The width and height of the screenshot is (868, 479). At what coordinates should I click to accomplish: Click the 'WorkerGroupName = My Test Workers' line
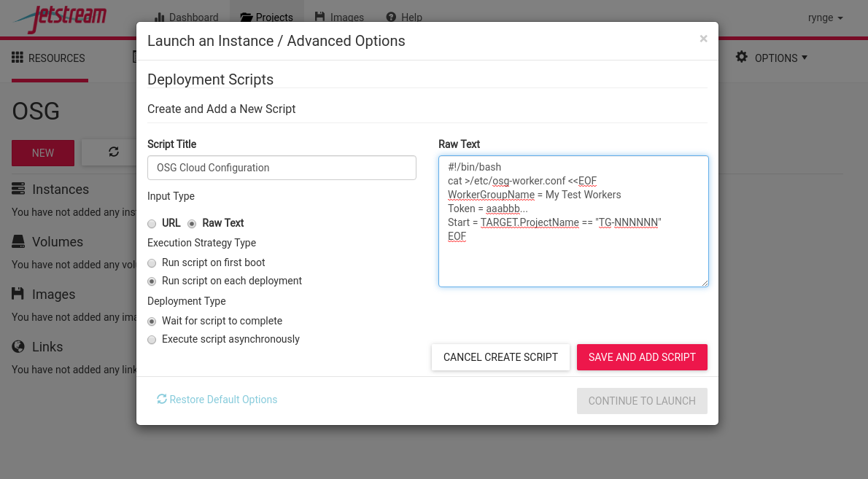534,195
